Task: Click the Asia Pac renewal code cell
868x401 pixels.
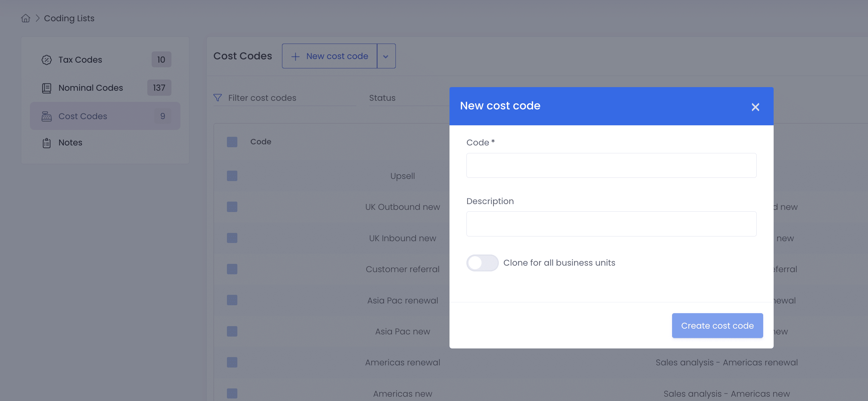Action: click(x=403, y=301)
